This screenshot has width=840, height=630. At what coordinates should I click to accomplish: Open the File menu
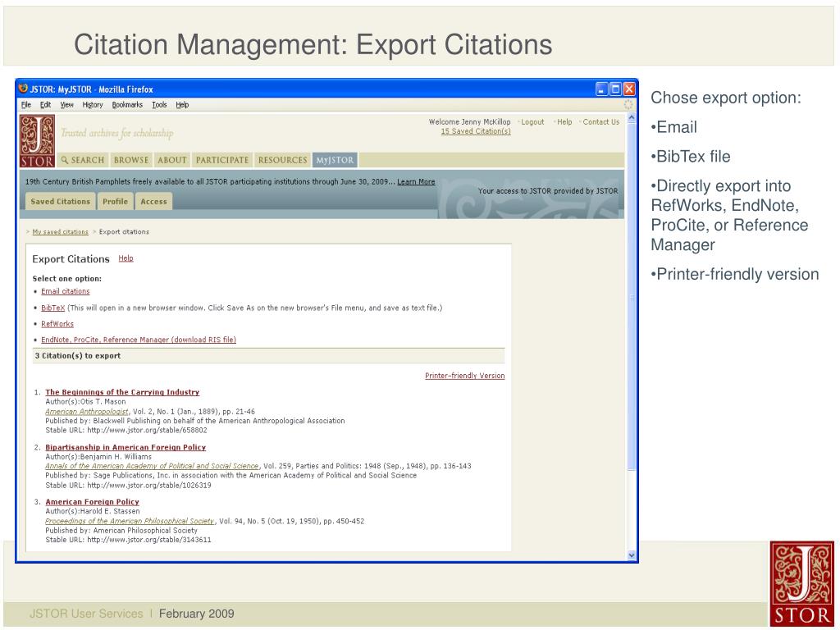pos(26,105)
